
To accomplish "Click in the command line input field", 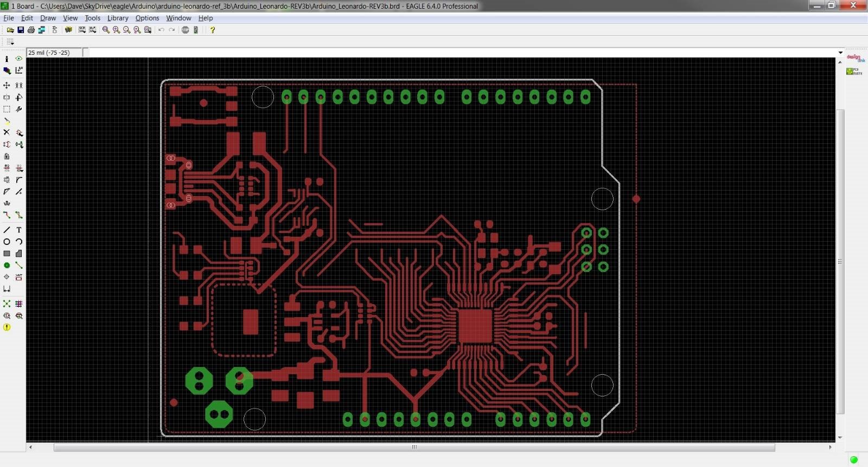I will (463, 53).
